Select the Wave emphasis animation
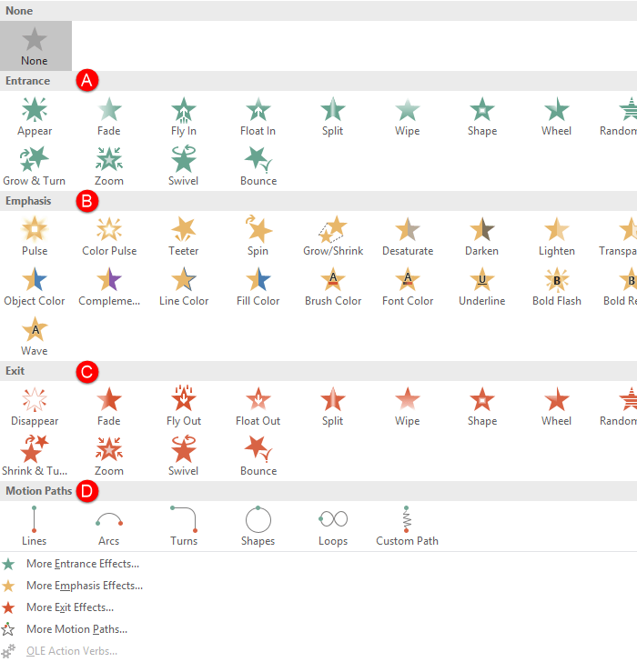Viewport: 637px width, 672px height. (35, 336)
